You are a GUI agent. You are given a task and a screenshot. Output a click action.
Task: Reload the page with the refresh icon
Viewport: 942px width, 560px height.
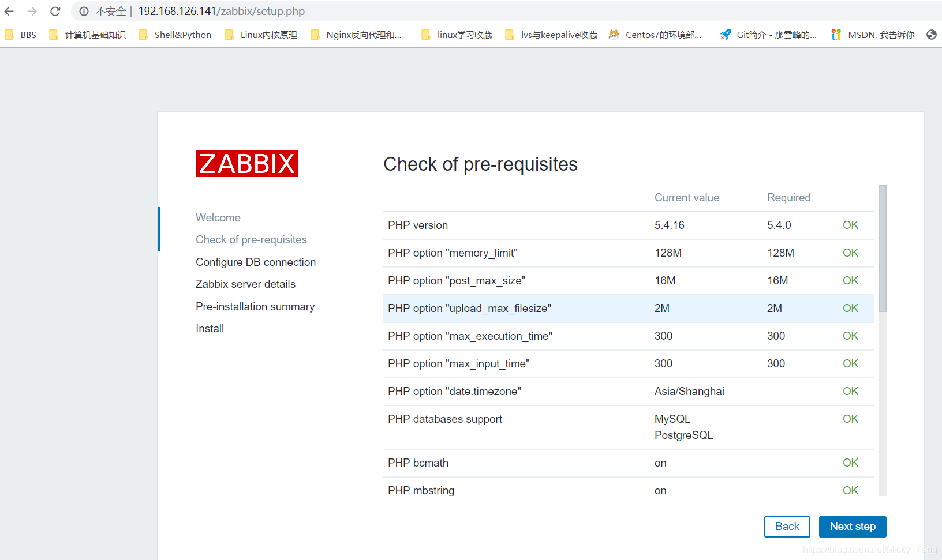[55, 12]
